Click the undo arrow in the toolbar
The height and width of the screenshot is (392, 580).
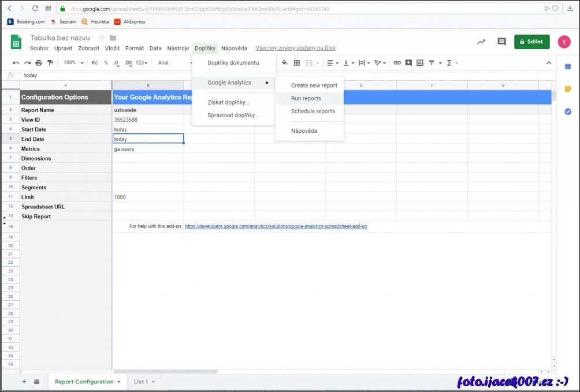tap(16, 63)
